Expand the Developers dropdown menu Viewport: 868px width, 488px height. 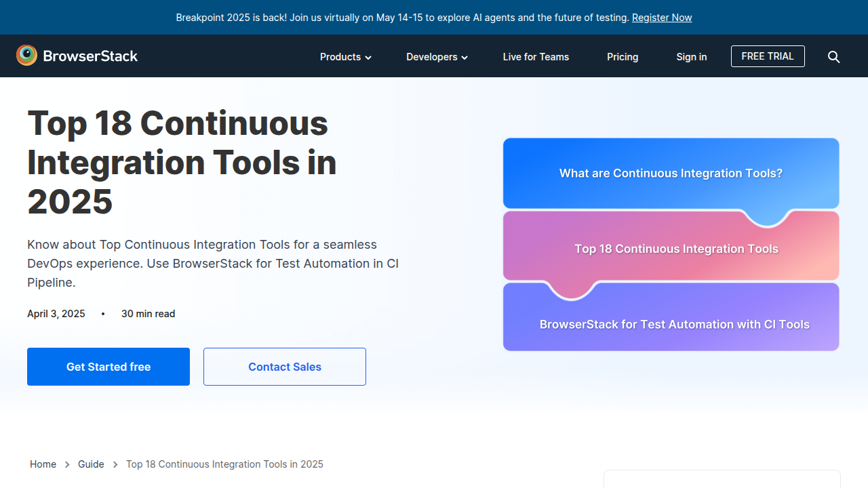(x=437, y=57)
